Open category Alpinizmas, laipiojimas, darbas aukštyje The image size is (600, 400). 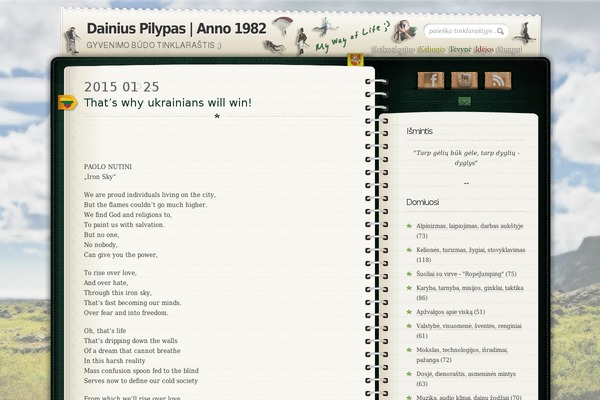point(470,231)
